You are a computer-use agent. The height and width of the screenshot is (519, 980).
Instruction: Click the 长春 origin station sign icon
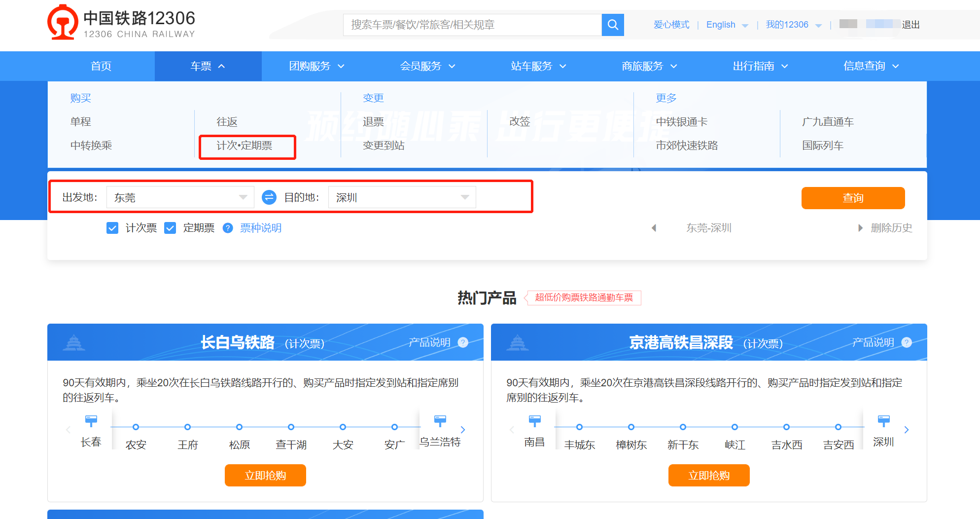click(91, 421)
